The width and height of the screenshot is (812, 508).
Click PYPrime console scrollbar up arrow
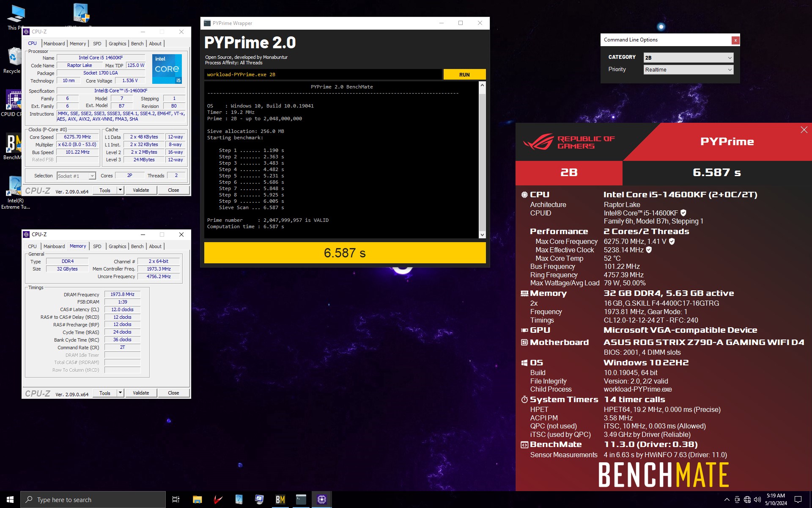click(482, 85)
